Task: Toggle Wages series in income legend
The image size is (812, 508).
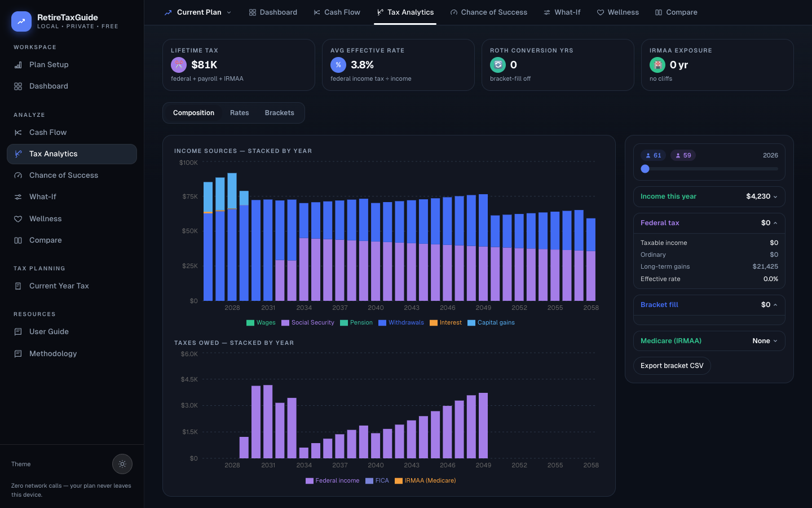Action: tap(261, 323)
